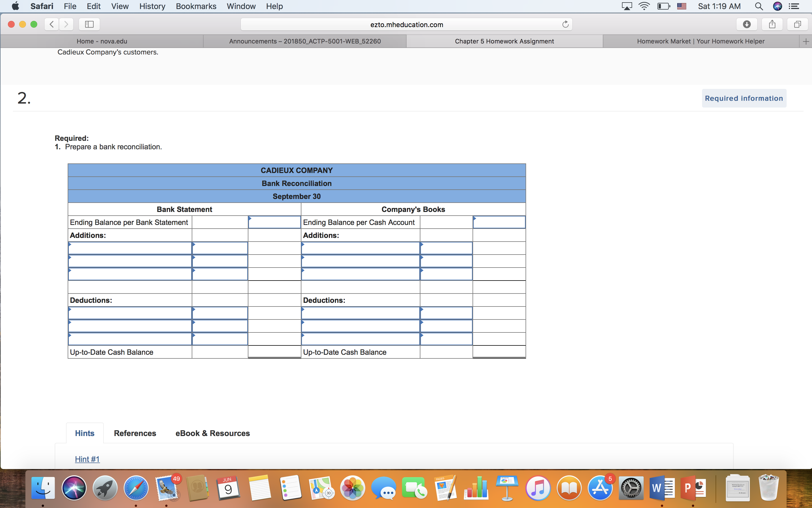Open the Safari share menu
Screen dimensions: 812x508
coord(772,24)
